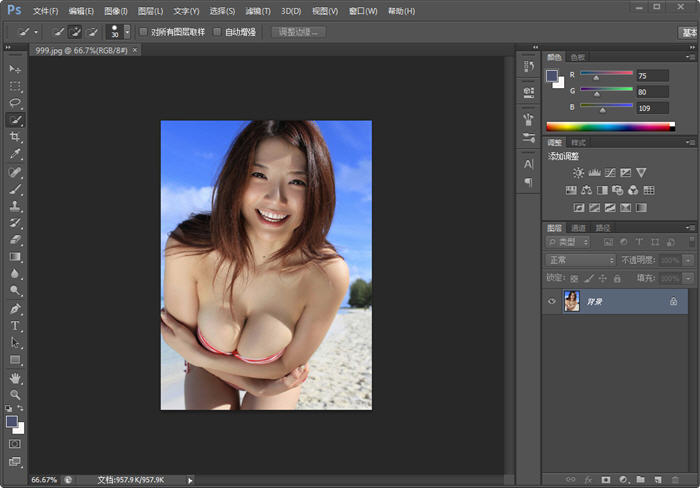This screenshot has width=700, height=488.
Task: Click the R channel slider
Action: 606,73
